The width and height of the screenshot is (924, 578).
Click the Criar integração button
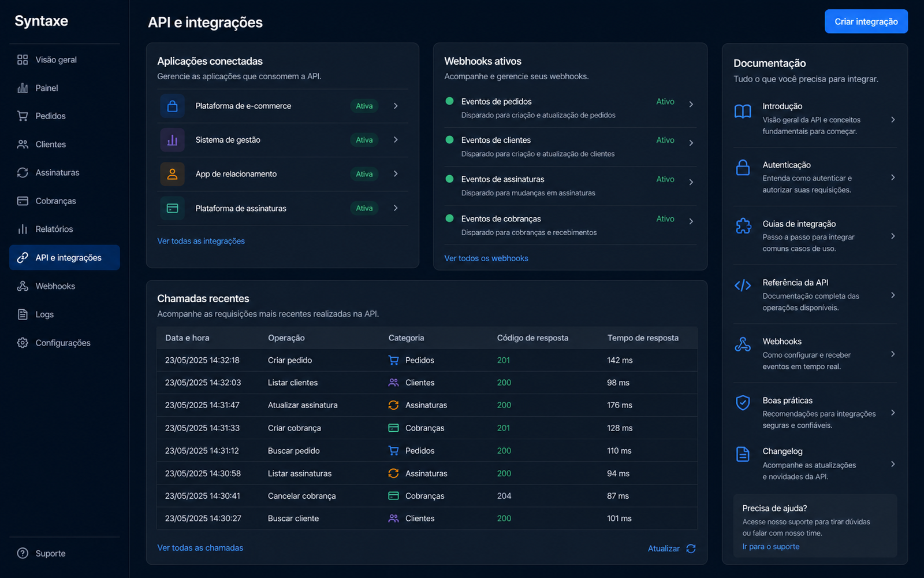pyautogui.click(x=866, y=21)
